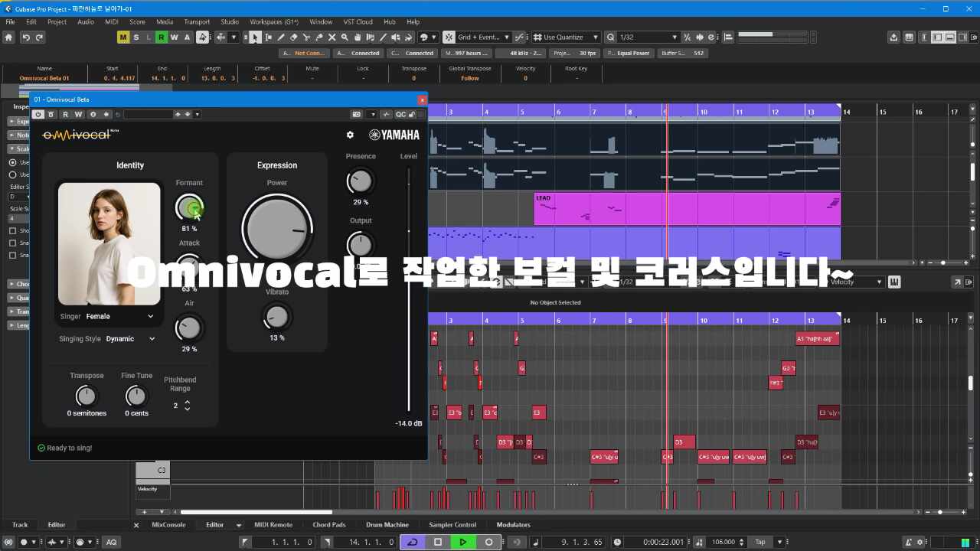This screenshot has height=551, width=980.
Task: Toggle plugin Write automation W button
Action: [x=78, y=114]
